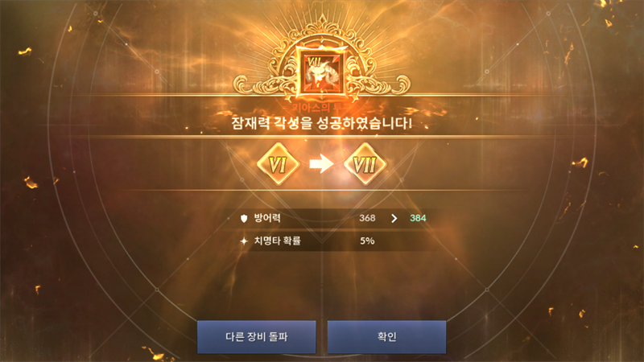The width and height of the screenshot is (644, 362).
Task: Select the 치명타 확률 stat label
Action: pos(277,241)
